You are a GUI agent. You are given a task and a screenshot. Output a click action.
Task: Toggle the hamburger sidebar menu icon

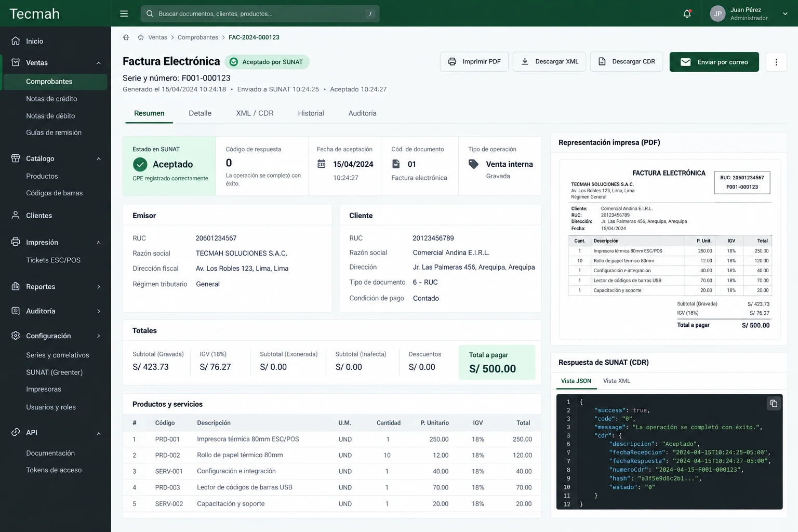pyautogui.click(x=124, y=14)
